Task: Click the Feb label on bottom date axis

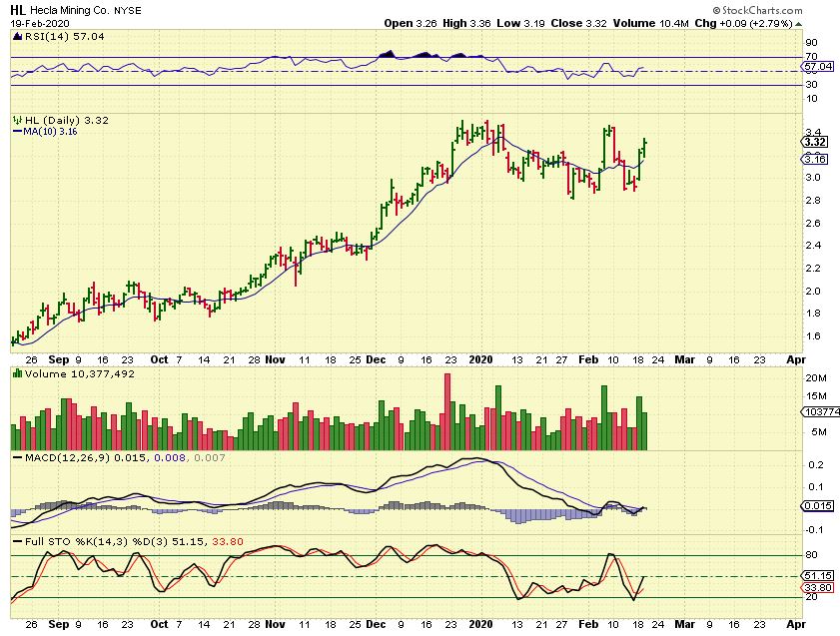Action: [x=588, y=624]
